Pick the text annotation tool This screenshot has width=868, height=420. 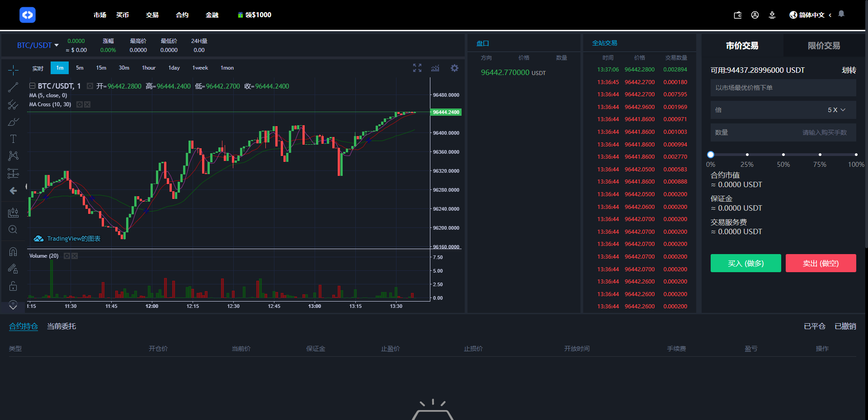tap(13, 139)
